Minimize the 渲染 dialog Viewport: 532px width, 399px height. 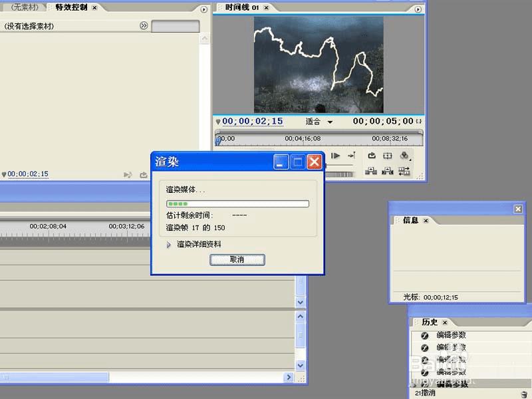281,162
